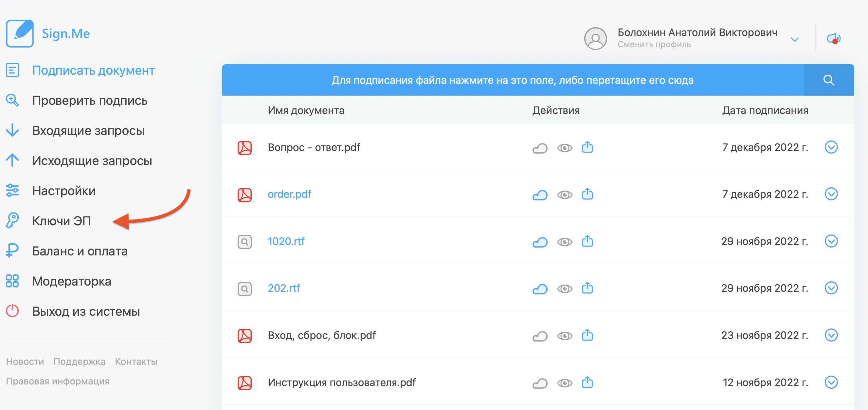Expand details for order.pdf row

point(831,194)
